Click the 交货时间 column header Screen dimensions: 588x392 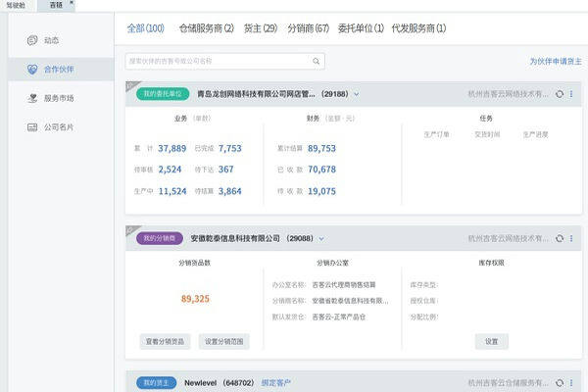point(487,134)
